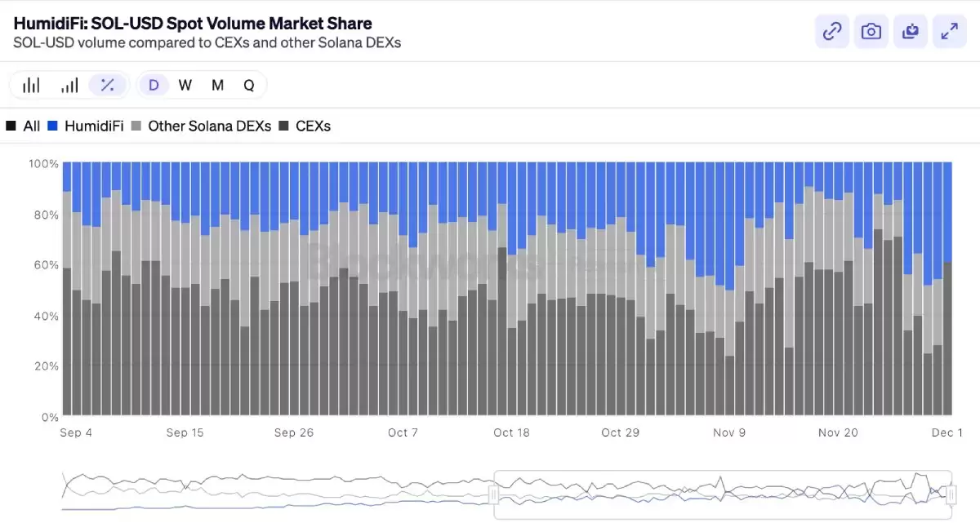Open the Quarterly view
Viewport: 980px width, 523px height.
point(248,84)
